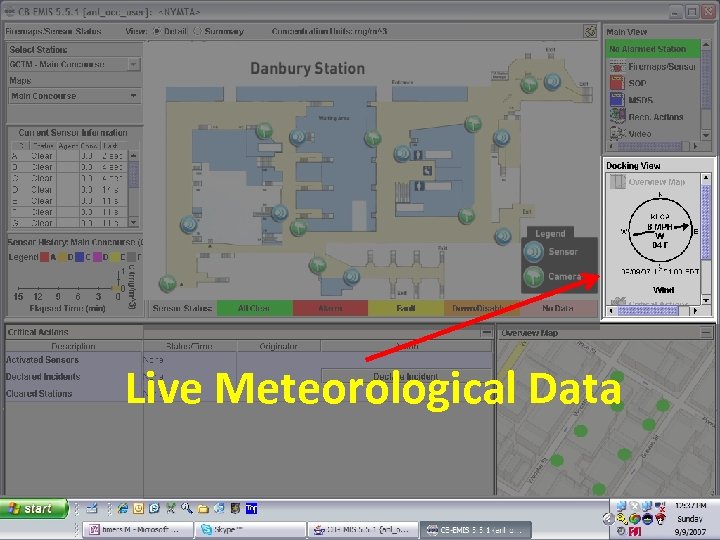Click the yellow Fault sensor status button
This screenshot has height=540, width=720.
[405, 308]
